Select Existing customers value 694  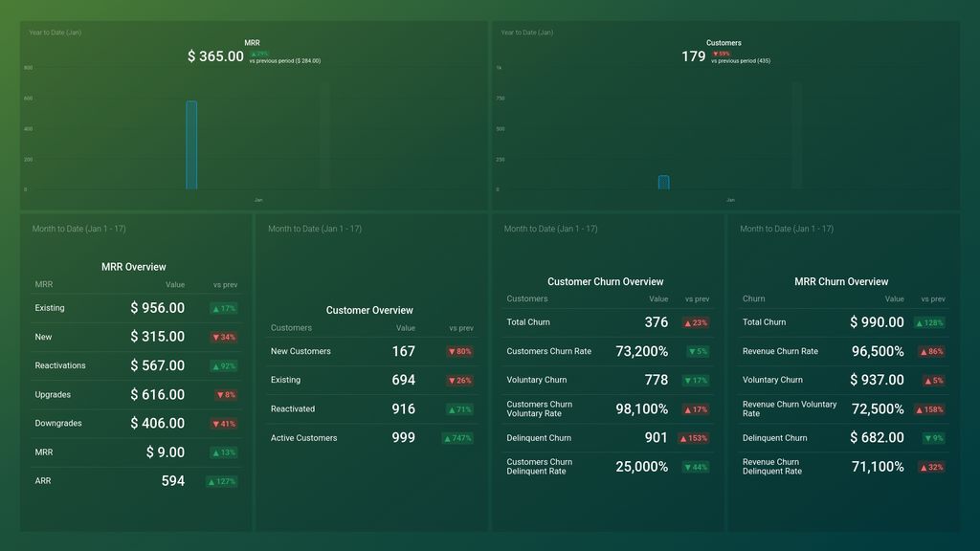(x=404, y=380)
